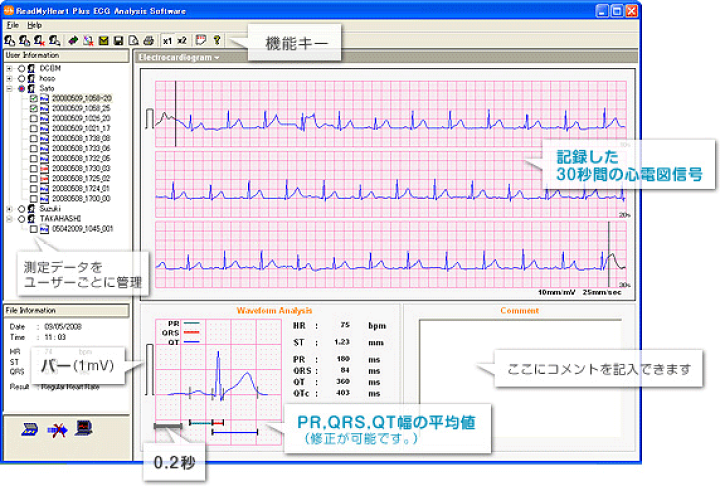The image size is (720, 486).
Task: Click the HR value 75
Action: (345, 325)
